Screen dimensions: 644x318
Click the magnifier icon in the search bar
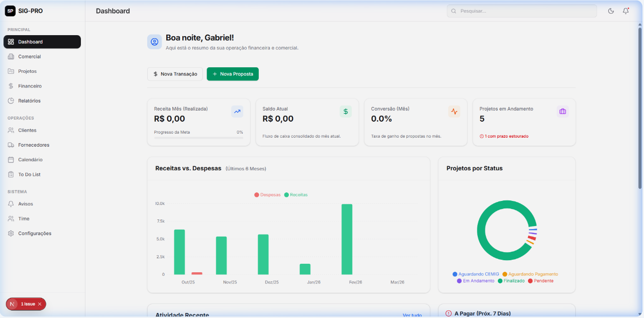click(454, 11)
